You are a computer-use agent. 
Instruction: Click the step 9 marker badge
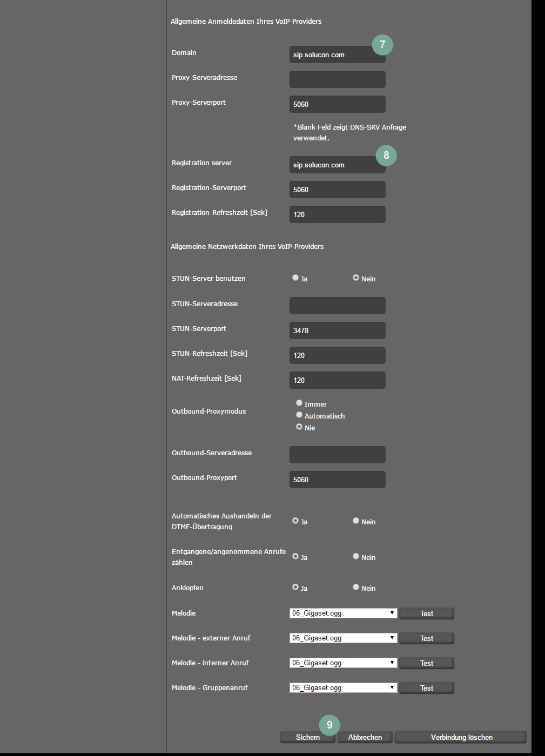tap(329, 725)
